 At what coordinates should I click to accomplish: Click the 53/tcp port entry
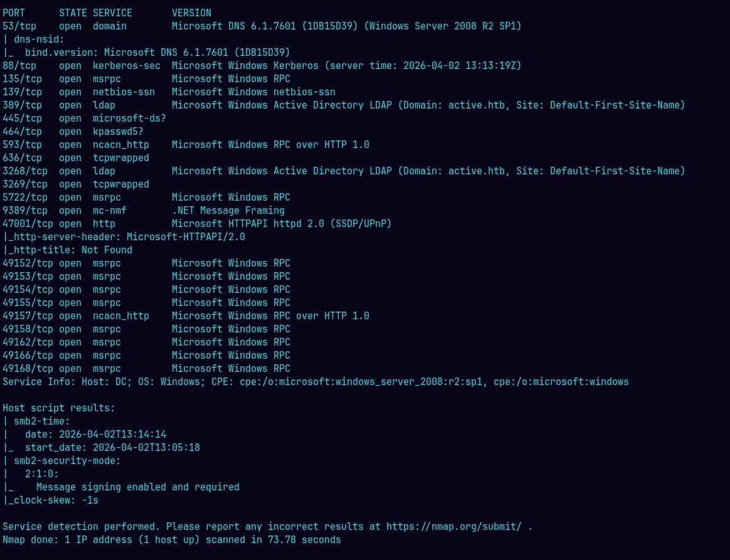(19, 26)
